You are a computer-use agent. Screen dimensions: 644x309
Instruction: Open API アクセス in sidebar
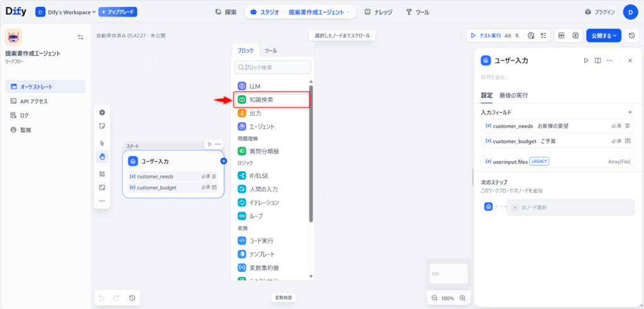(x=33, y=101)
